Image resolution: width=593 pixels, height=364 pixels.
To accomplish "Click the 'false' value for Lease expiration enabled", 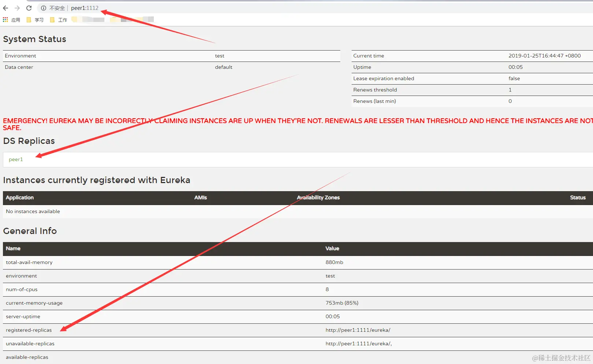I will tap(514, 78).
